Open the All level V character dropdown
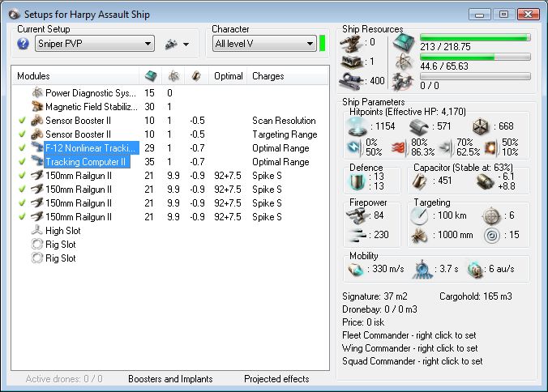The height and width of the screenshot is (392, 548). [264, 44]
